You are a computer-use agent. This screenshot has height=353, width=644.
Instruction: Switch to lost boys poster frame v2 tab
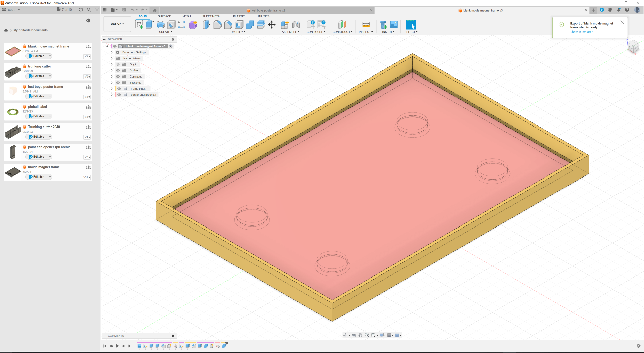pos(267,10)
